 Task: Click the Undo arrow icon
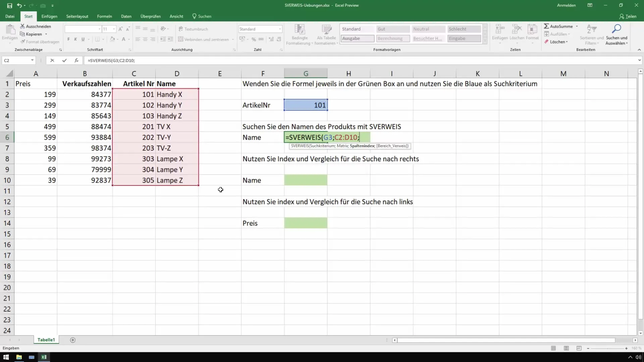click(19, 5)
